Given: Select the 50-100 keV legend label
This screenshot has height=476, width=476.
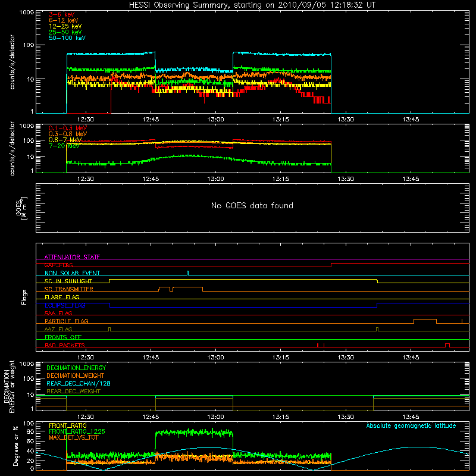Looking at the screenshot, I should pyautogui.click(x=67, y=38).
